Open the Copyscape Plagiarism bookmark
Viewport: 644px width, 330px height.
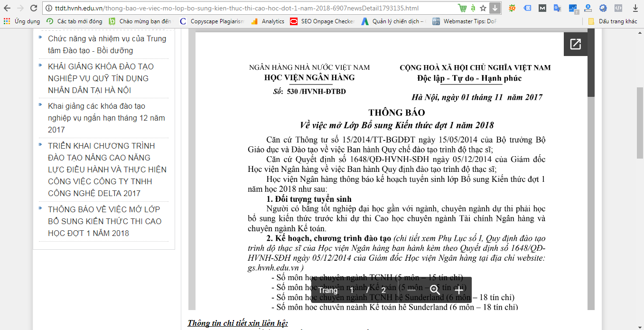(x=213, y=21)
